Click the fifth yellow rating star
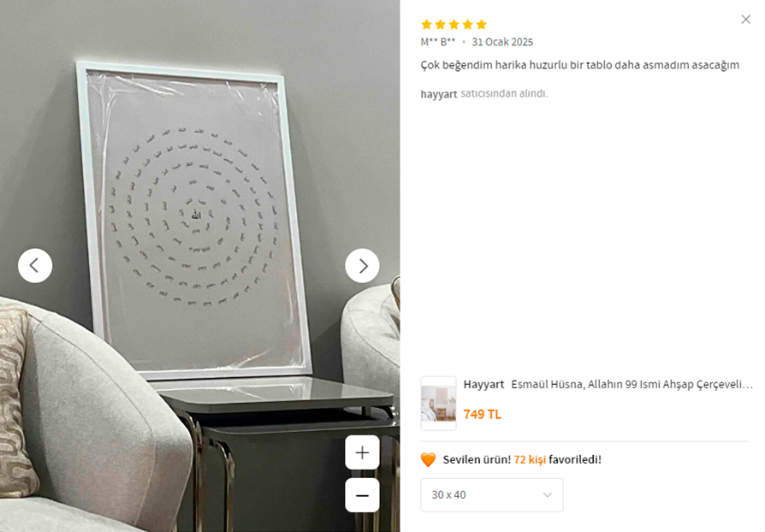Image resolution: width=765 pixels, height=532 pixels. coord(482,25)
